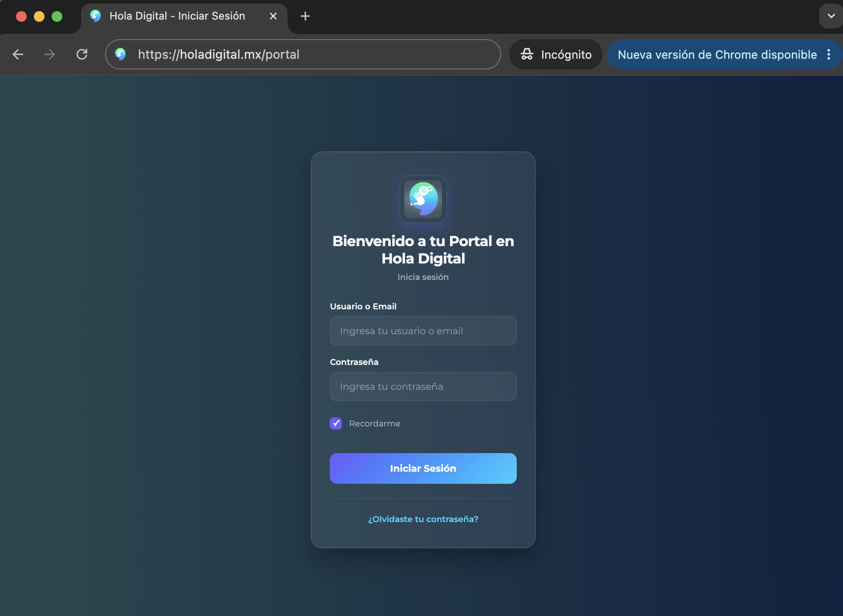The width and height of the screenshot is (843, 616).
Task: Click the Inicia sesión subtitle text
Action: tap(423, 277)
